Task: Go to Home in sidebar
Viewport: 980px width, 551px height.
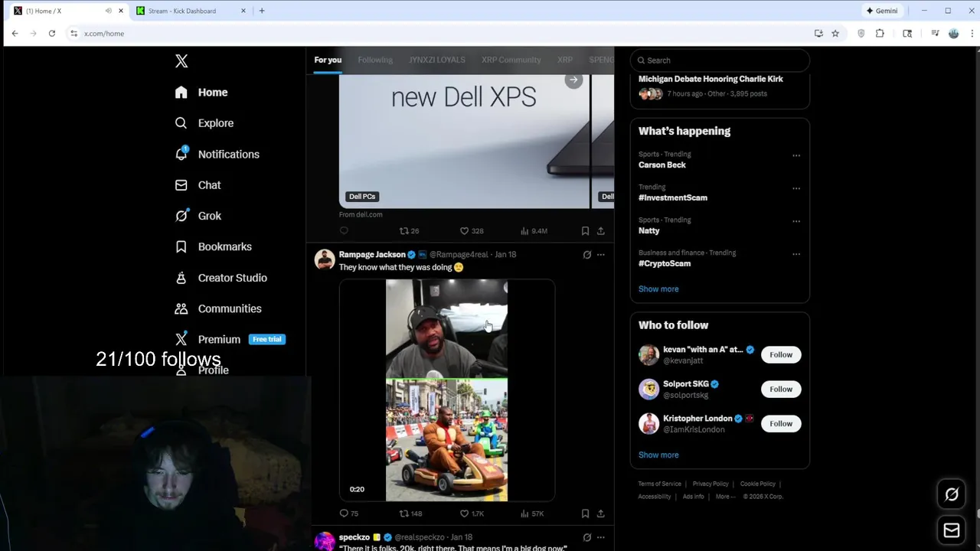Action: 201,93
